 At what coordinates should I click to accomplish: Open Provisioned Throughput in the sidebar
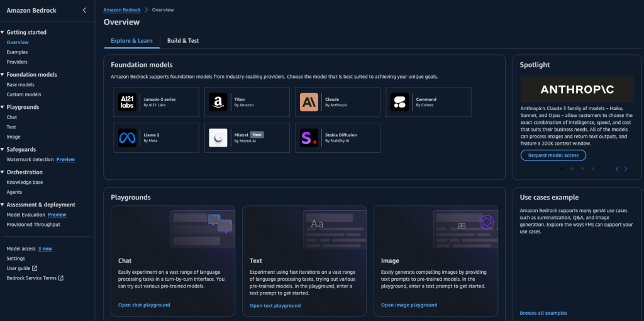[x=33, y=225]
